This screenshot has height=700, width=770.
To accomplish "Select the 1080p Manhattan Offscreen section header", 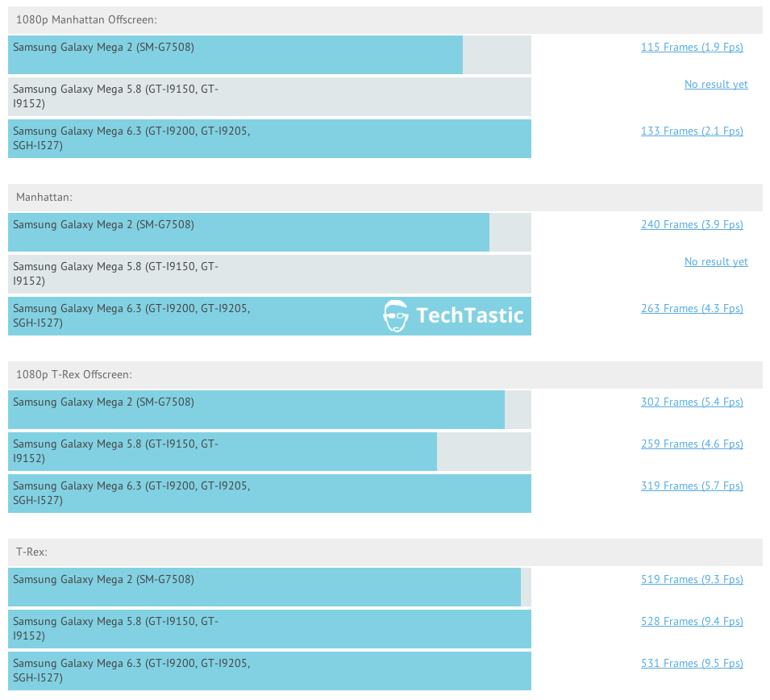I will pos(385,20).
